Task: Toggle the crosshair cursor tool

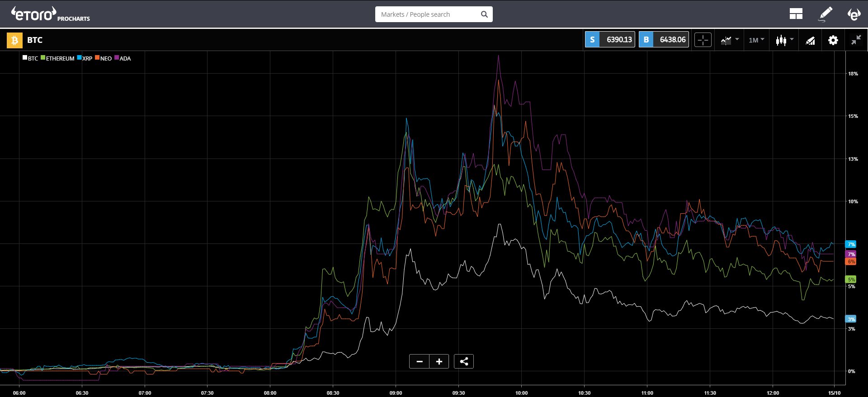Action: (703, 40)
